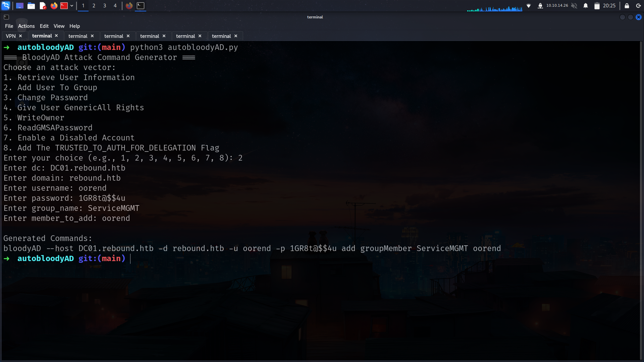The image size is (644, 362).
Task: Open the Kali applications menu icon
Action: (6, 6)
